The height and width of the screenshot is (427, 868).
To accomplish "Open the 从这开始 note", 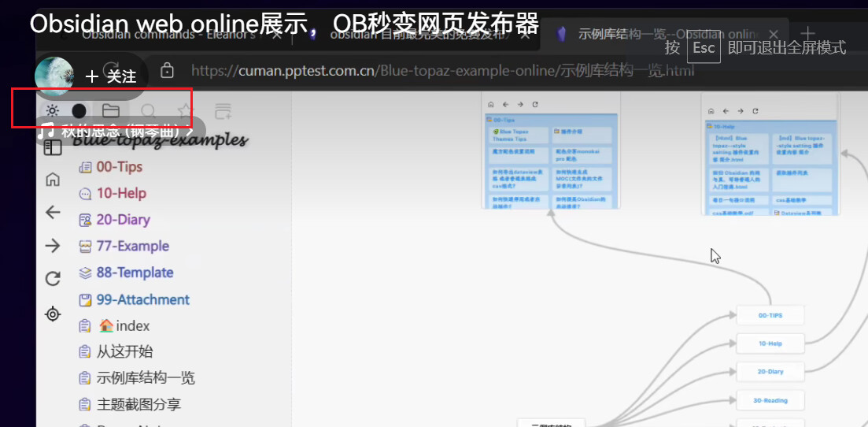I will (x=124, y=351).
